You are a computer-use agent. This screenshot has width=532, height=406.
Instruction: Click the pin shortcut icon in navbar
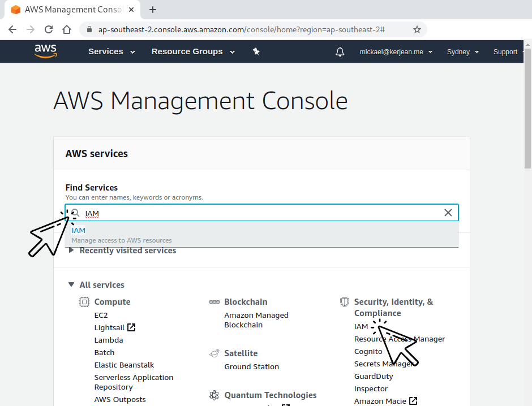pos(256,51)
